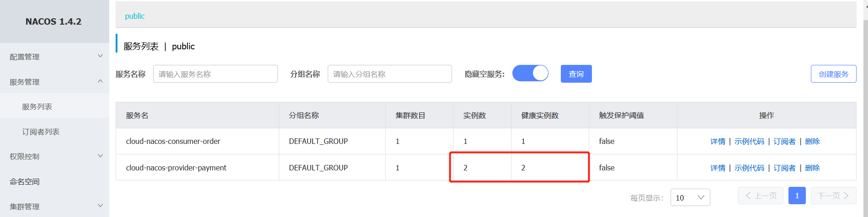Open 命名空间 in the sidebar

pos(25,181)
